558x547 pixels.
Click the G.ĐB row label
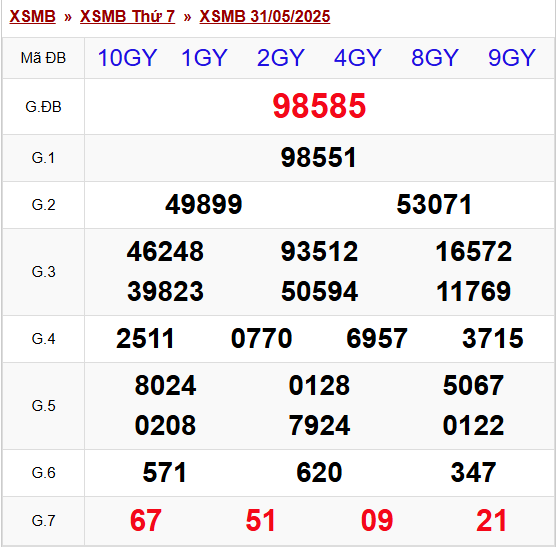[x=43, y=107]
